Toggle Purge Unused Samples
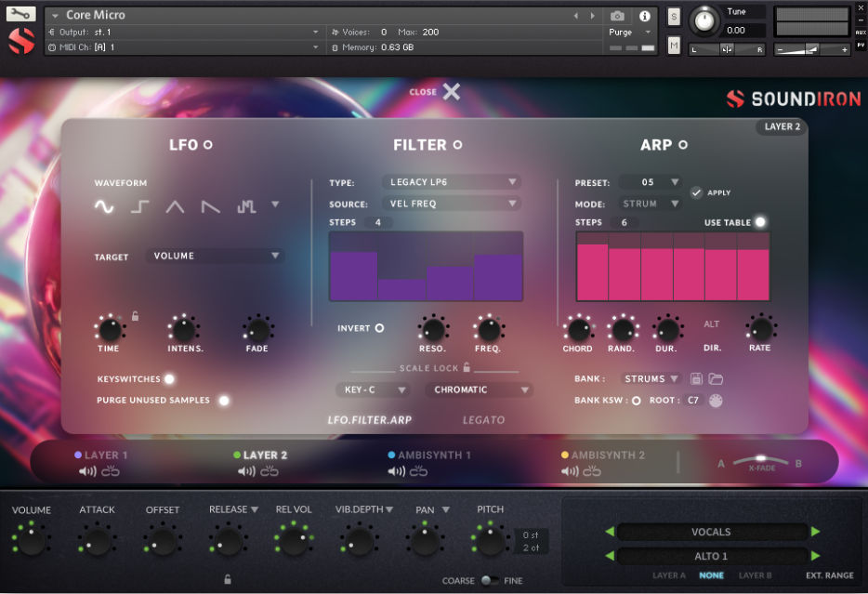 (x=223, y=400)
